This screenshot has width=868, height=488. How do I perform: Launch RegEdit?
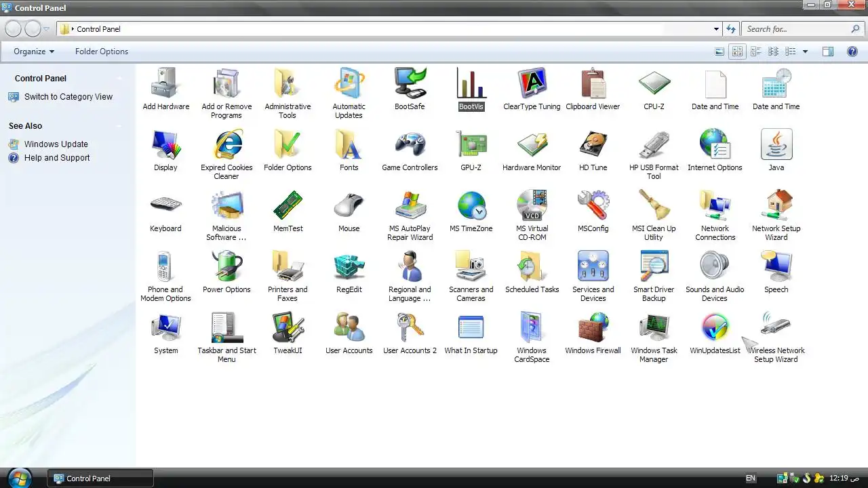point(349,272)
